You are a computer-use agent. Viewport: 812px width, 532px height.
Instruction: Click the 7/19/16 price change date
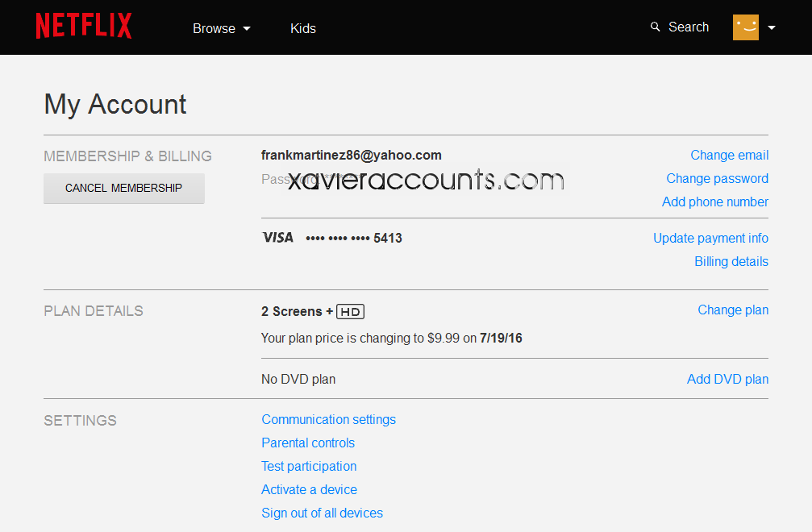tap(501, 338)
